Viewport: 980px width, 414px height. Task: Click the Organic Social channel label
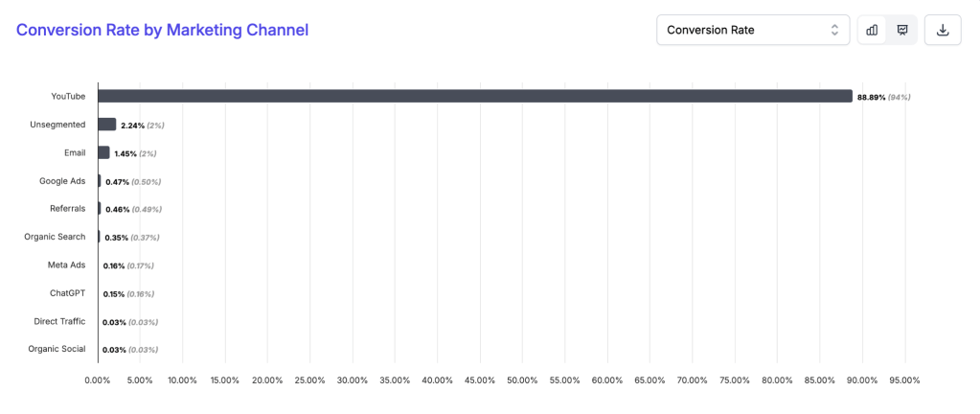click(x=57, y=350)
